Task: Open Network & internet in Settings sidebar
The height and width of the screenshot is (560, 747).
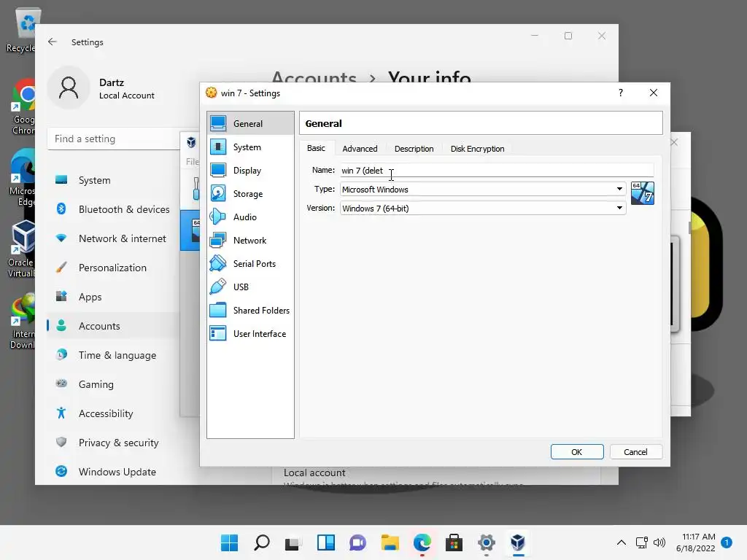Action: 113,238
